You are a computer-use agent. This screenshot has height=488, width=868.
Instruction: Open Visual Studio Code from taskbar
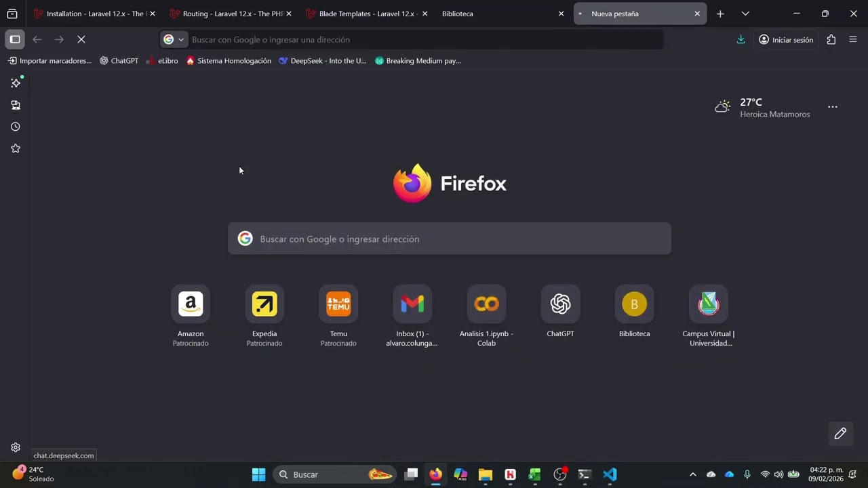(x=610, y=474)
